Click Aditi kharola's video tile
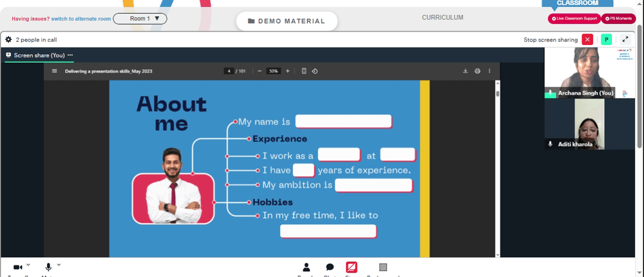This screenshot has height=277, width=644. 589,124
